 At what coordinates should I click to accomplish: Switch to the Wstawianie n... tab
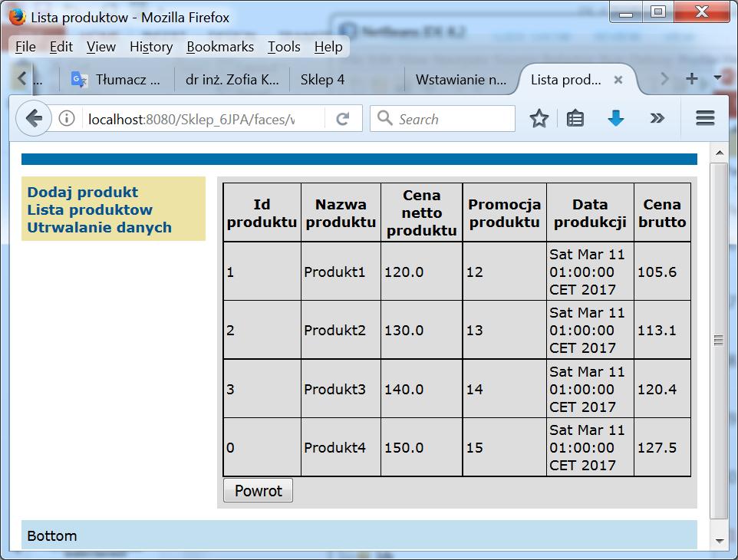461,79
